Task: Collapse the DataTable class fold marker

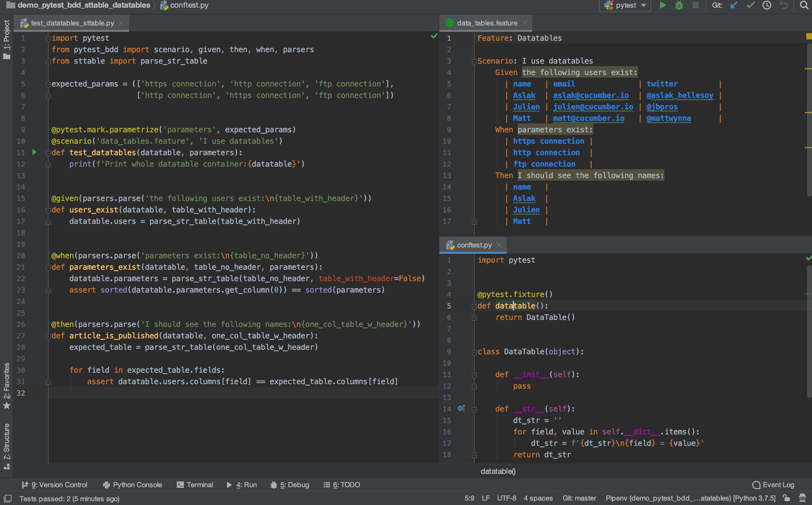Action: pos(474,352)
